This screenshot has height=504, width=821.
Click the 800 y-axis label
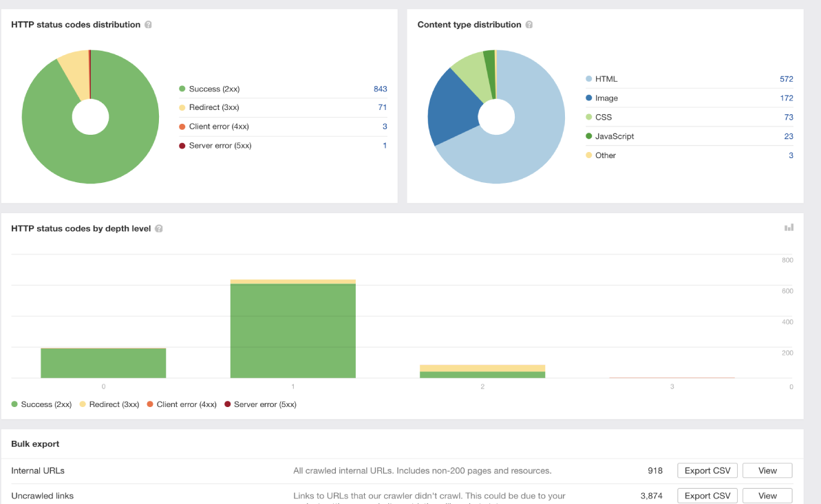787,260
